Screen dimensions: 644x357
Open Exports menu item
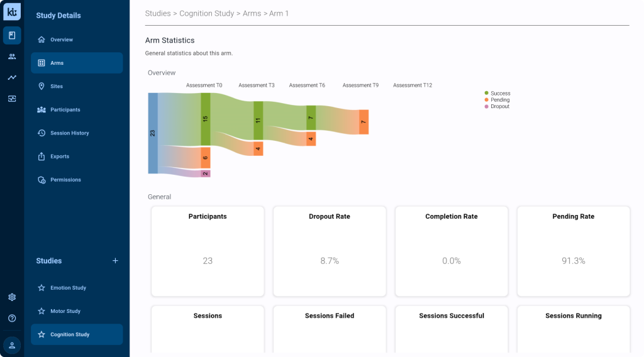(x=77, y=157)
